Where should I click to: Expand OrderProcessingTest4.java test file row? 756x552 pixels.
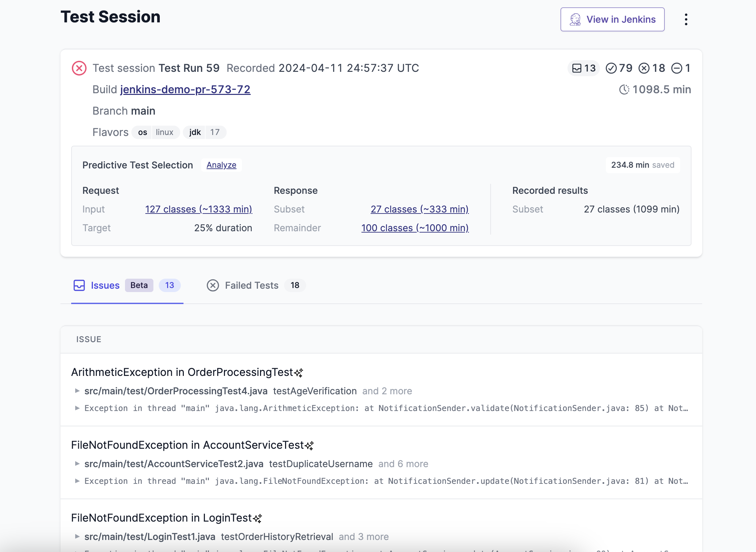click(x=77, y=391)
